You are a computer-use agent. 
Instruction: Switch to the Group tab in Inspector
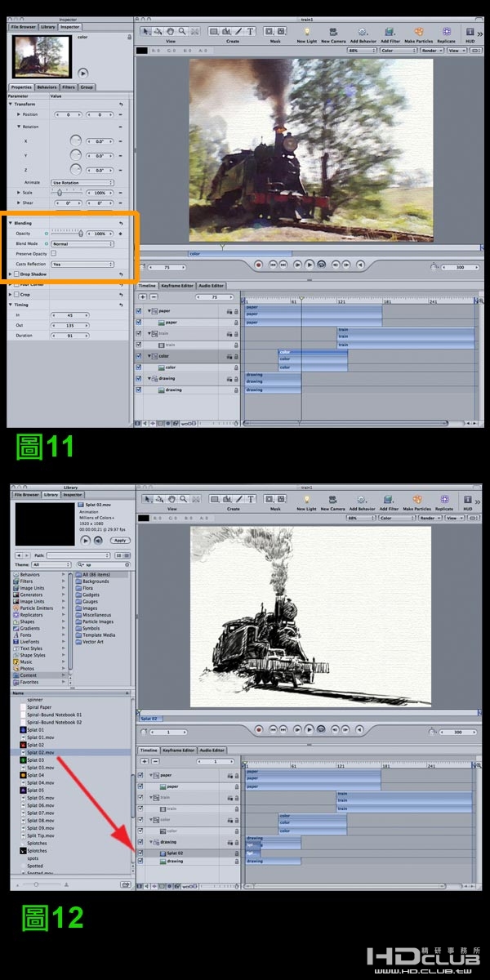[87, 87]
